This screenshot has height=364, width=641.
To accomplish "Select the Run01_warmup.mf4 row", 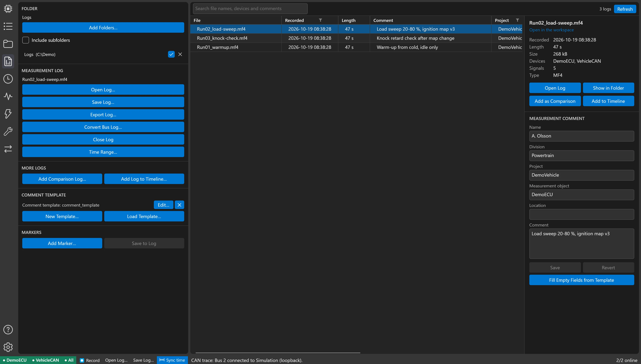I will click(356, 47).
